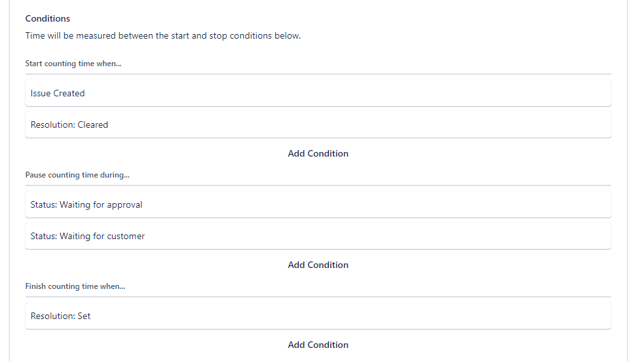The height and width of the screenshot is (361, 644).
Task: Click the time measurement description text
Action: tap(163, 36)
